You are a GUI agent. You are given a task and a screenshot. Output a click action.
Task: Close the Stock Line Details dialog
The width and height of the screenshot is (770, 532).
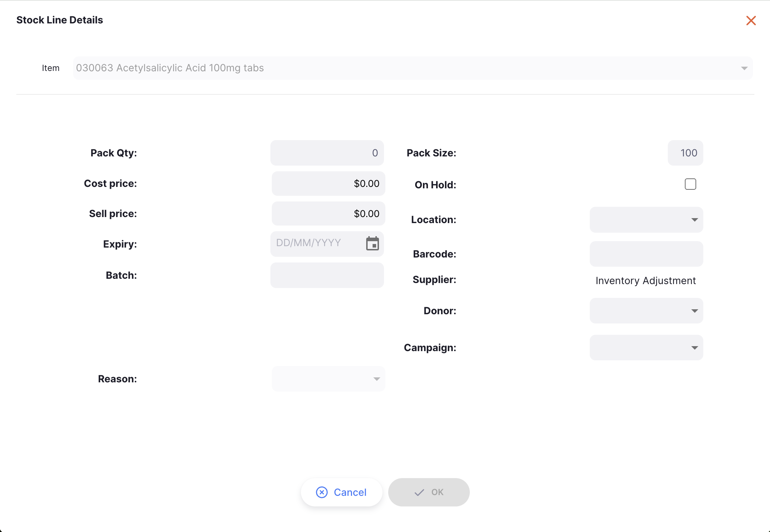(751, 21)
